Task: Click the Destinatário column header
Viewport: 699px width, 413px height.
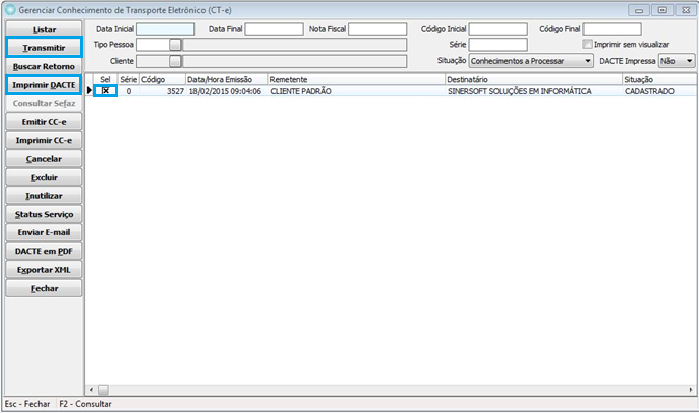Action: (x=532, y=78)
